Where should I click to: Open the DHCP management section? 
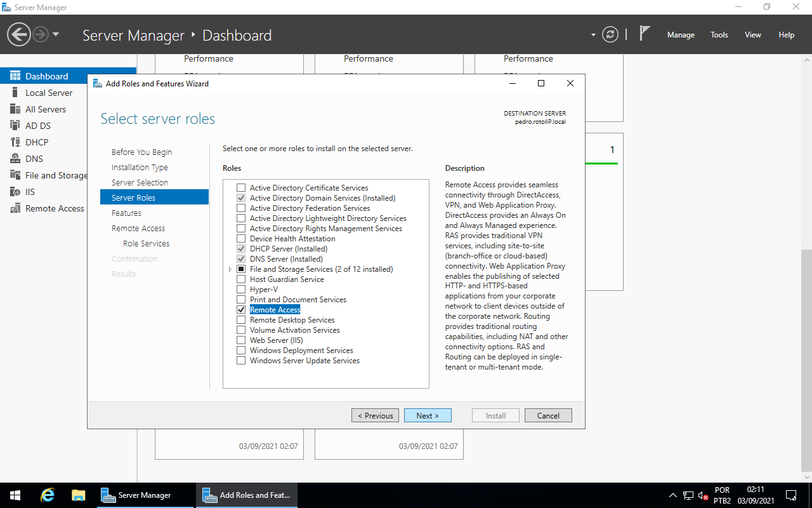coord(38,142)
